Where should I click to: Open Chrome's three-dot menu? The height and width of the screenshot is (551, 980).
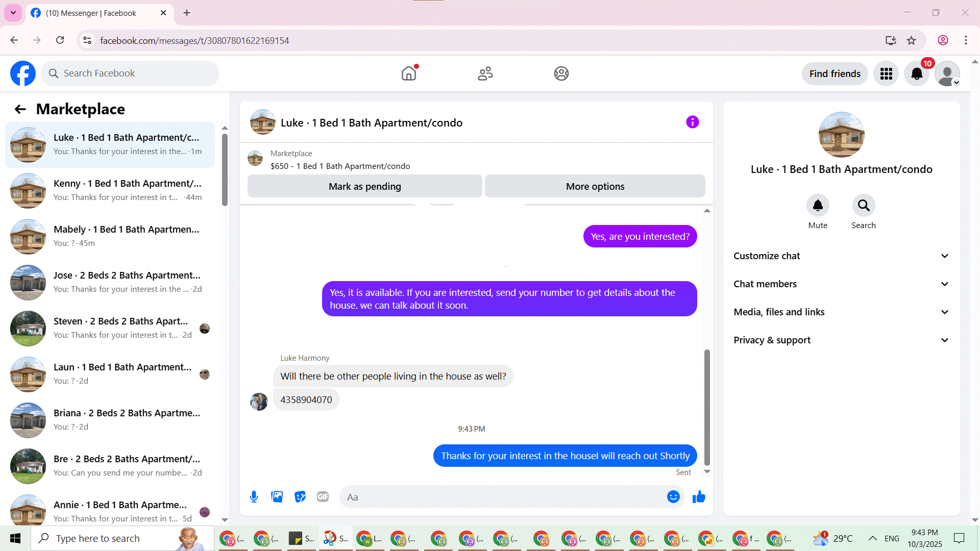pos(966,40)
